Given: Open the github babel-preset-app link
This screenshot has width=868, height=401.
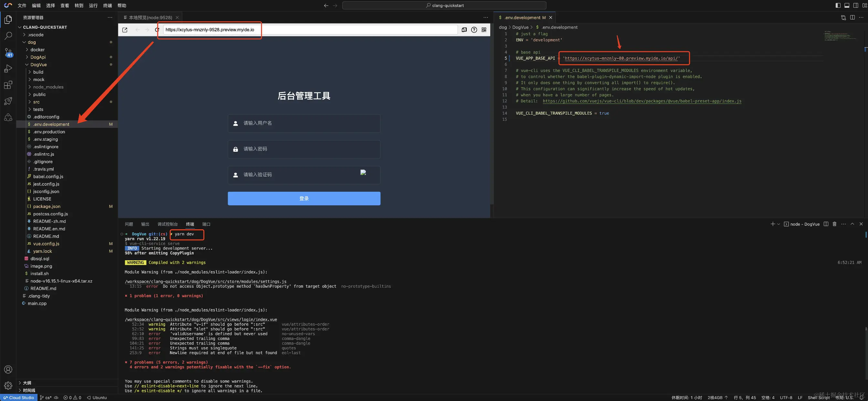Looking at the screenshot, I should 642,101.
